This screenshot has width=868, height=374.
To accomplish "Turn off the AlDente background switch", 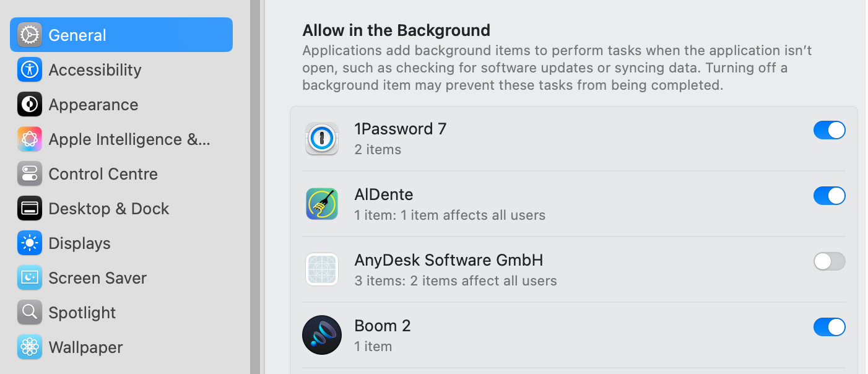I will (829, 196).
